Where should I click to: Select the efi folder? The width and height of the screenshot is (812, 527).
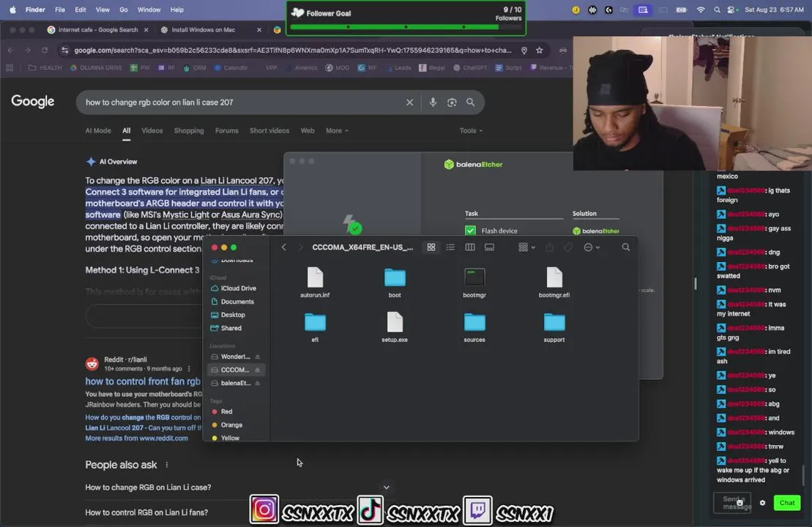pos(315,327)
